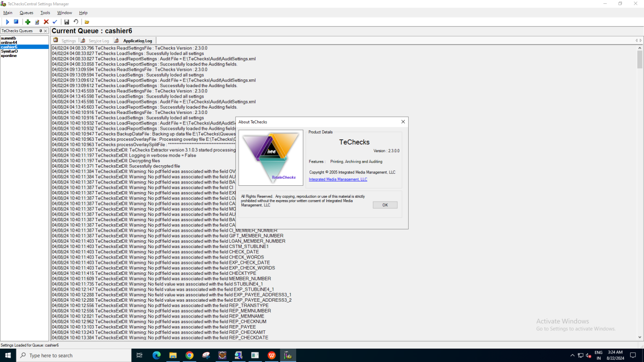Image resolution: width=644 pixels, height=362 pixels.
Task: Open the Integrated Media Management, LLC link
Action: tap(338, 180)
